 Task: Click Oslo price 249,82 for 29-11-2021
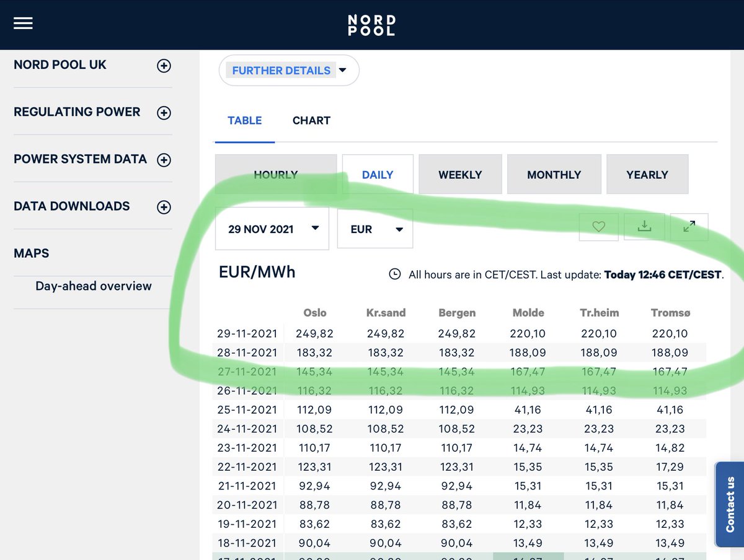[x=315, y=333]
